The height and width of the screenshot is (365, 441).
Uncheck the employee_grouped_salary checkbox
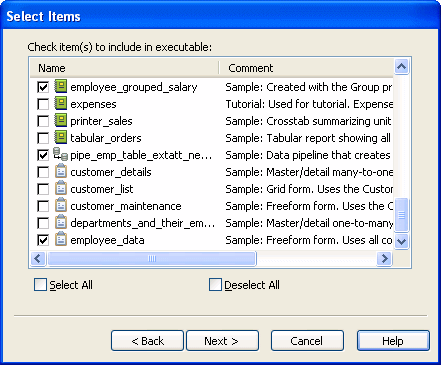tap(43, 87)
